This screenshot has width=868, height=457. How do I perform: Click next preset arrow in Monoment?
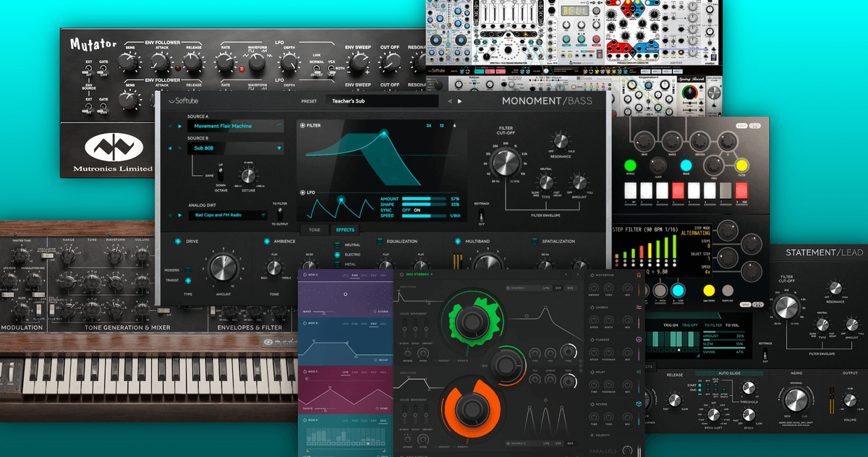tap(460, 101)
